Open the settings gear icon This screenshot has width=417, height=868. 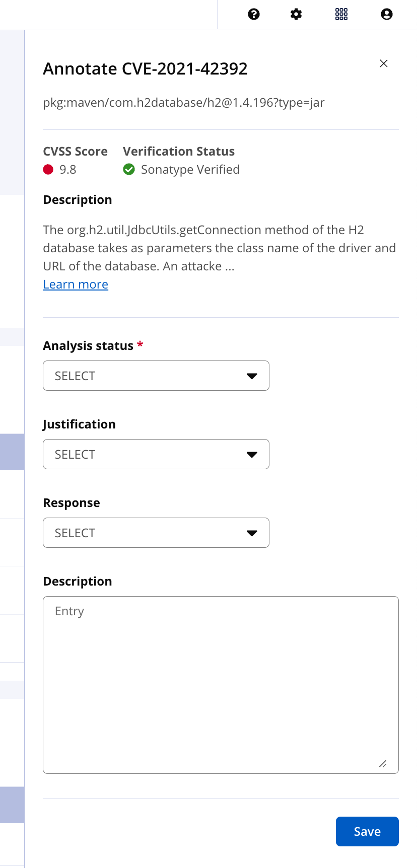click(x=296, y=14)
